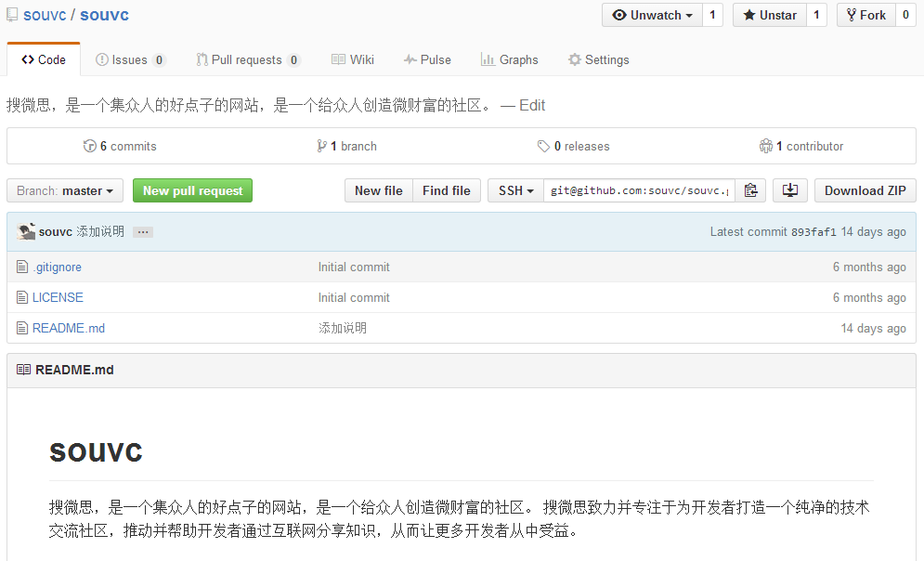
Task: Edit the repository description
Action: point(532,106)
